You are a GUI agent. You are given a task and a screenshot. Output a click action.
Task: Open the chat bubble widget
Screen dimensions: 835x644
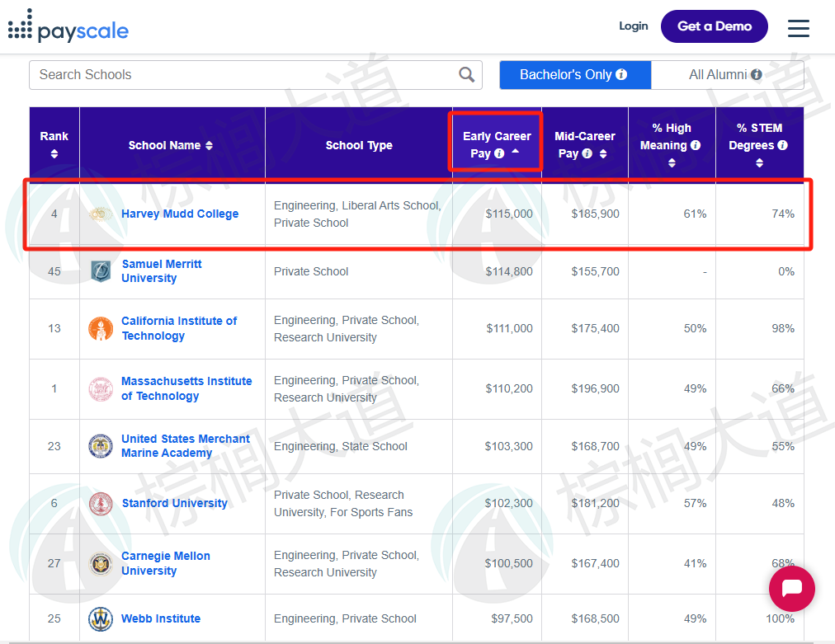[x=792, y=589]
